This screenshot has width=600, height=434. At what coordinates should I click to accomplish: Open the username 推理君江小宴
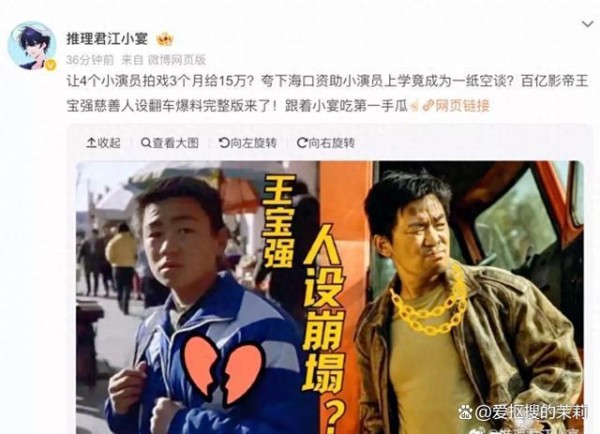click(107, 39)
